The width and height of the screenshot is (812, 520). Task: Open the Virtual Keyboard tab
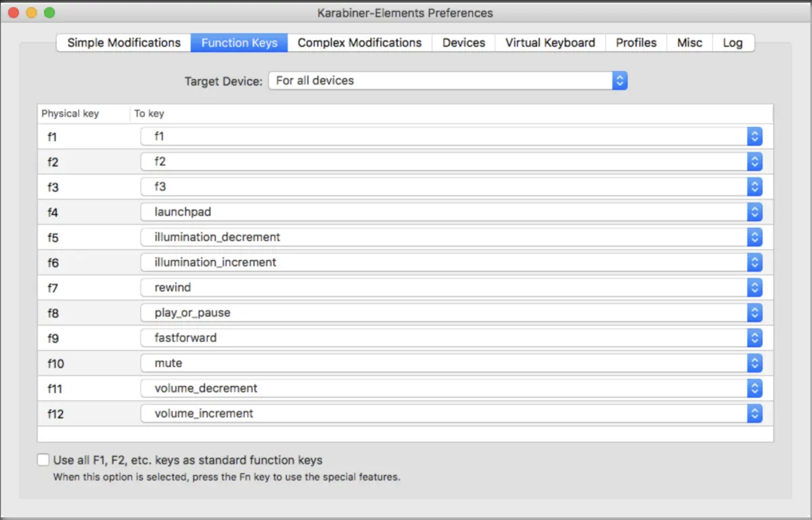coord(550,43)
